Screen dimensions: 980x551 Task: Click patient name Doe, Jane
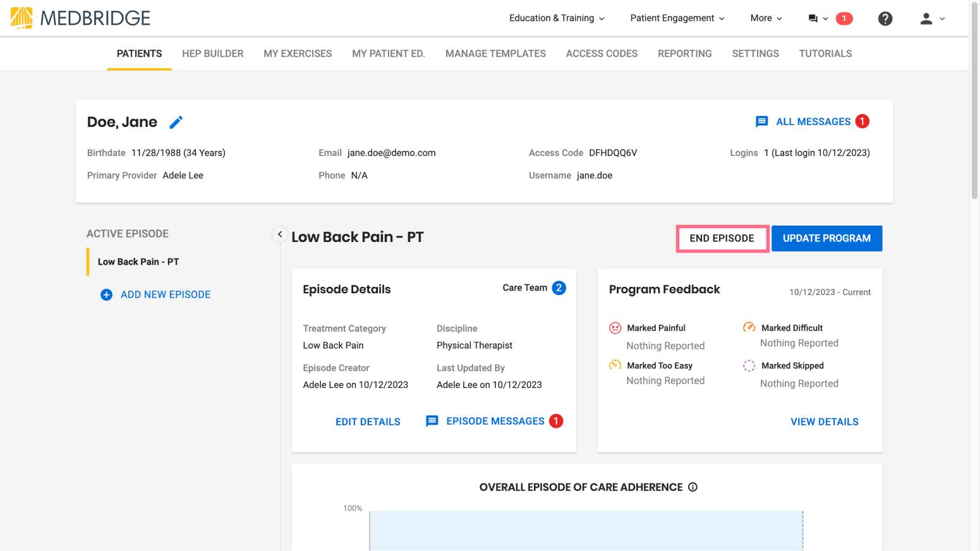[x=122, y=122]
